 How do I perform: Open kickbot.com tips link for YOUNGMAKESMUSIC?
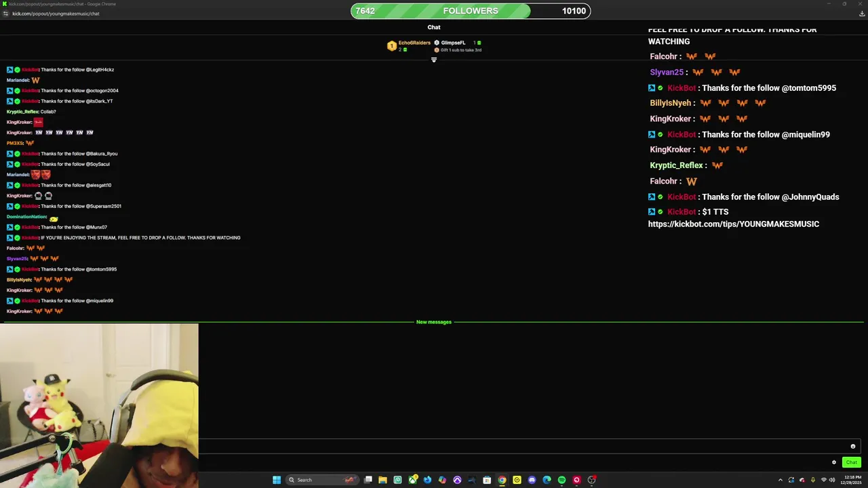pyautogui.click(x=734, y=224)
